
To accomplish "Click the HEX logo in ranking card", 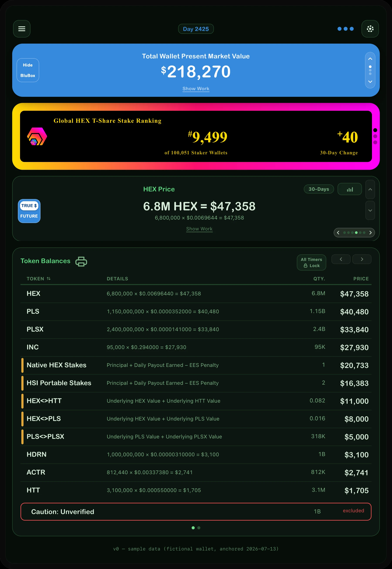I will pyautogui.click(x=37, y=136).
